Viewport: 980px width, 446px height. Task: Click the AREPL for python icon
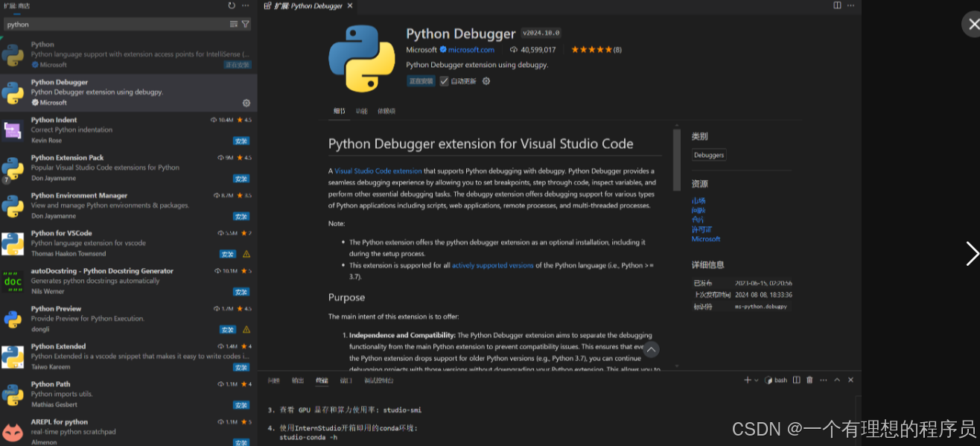click(13, 432)
